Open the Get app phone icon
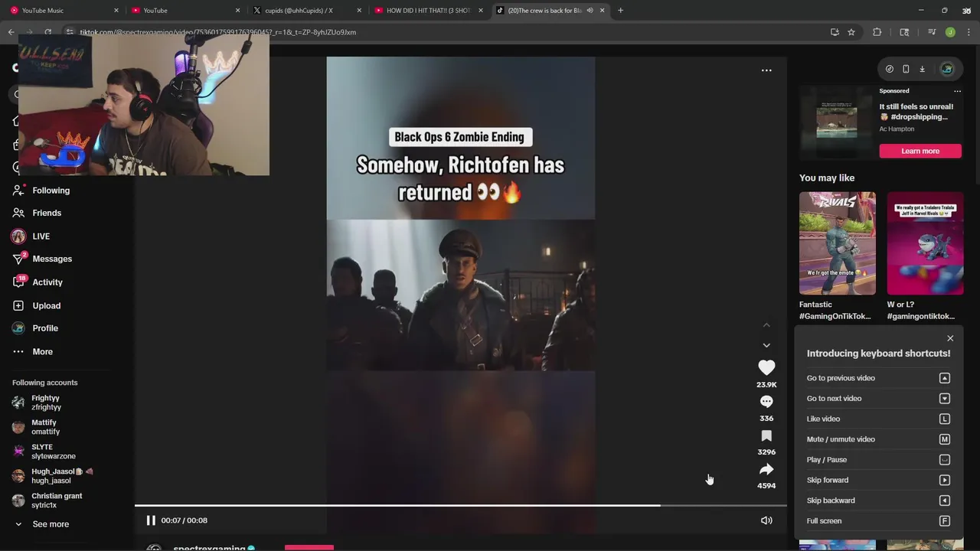 pos(906,69)
